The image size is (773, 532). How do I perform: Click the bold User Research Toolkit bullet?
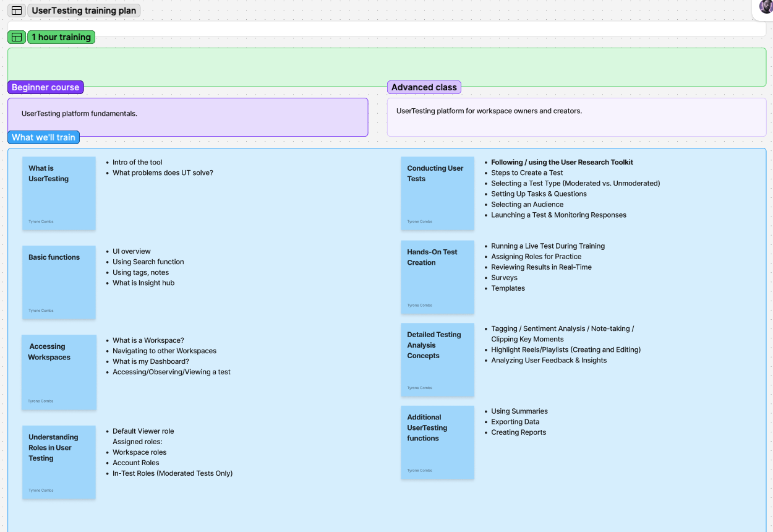562,162
